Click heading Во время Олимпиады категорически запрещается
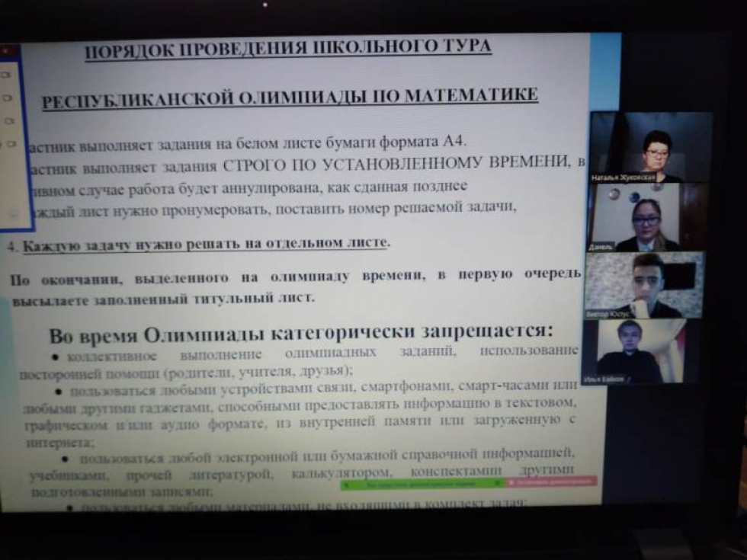747x560 pixels. click(300, 333)
